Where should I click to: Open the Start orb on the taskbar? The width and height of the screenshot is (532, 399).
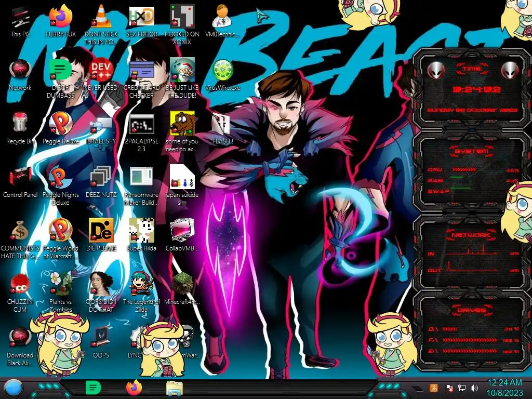[14, 388]
